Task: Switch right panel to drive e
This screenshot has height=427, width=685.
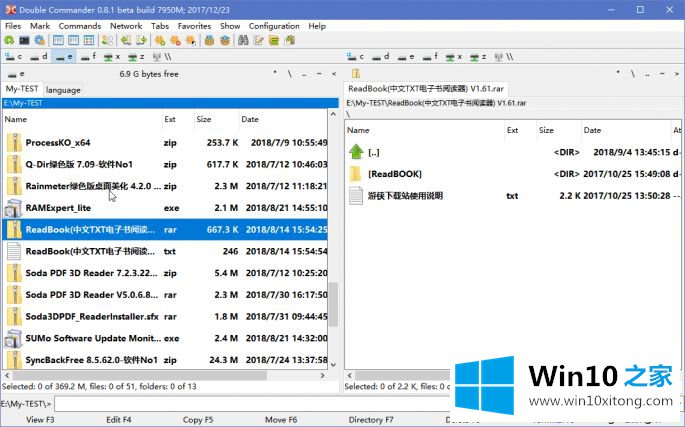Action: coord(406,57)
